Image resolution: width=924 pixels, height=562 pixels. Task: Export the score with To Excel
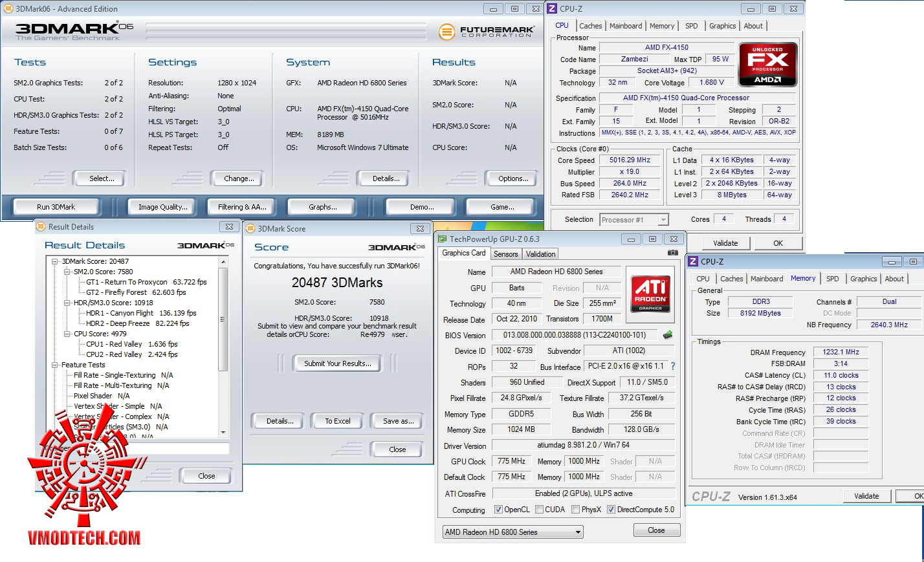click(x=337, y=421)
